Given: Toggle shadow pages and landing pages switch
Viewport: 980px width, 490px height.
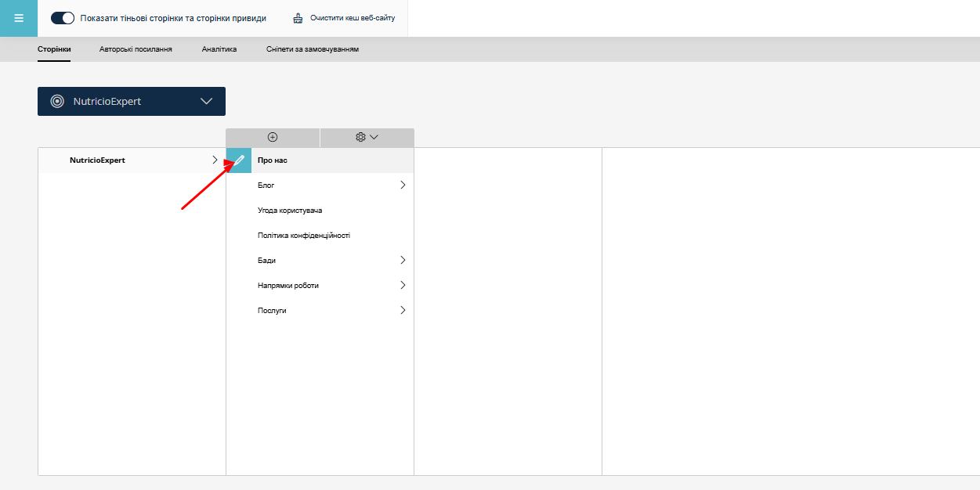Looking at the screenshot, I should click(63, 18).
